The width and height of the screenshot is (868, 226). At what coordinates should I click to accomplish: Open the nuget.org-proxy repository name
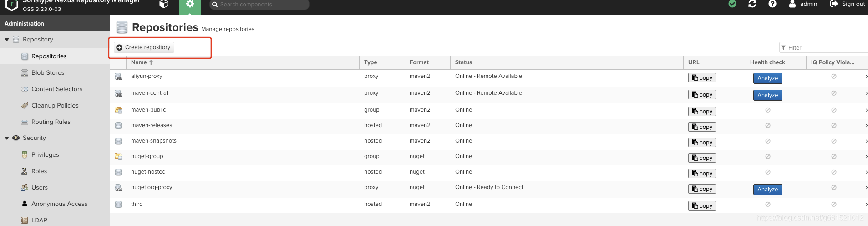point(152,187)
